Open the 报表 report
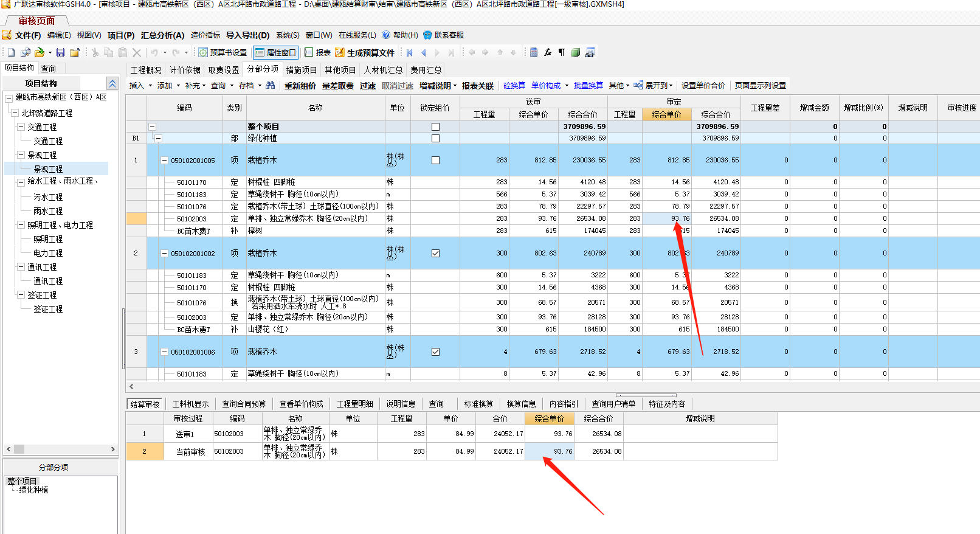Screen dimensions: 980x534 coord(317,53)
